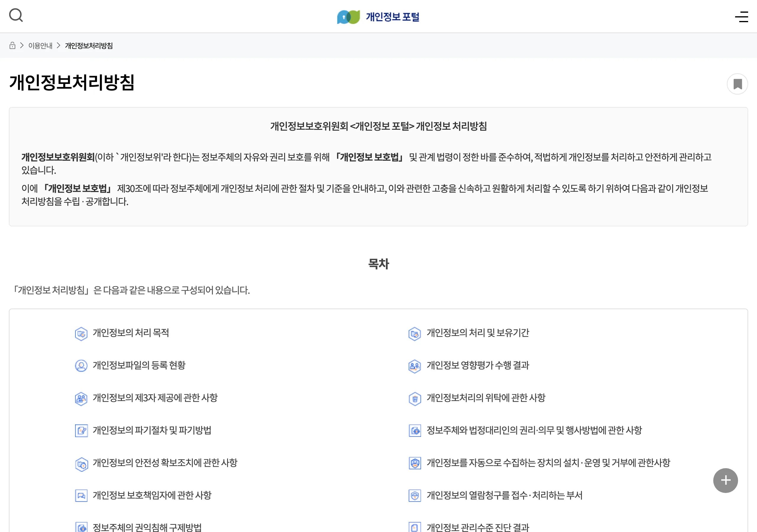Open 개인정보의 제3자 제공에 관한 사항
757x532 pixels.
(155, 398)
